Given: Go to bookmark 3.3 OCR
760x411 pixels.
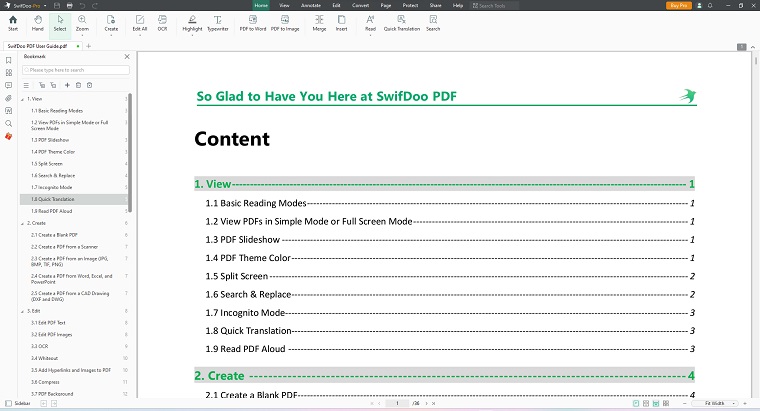Looking at the screenshot, I should (x=40, y=347).
